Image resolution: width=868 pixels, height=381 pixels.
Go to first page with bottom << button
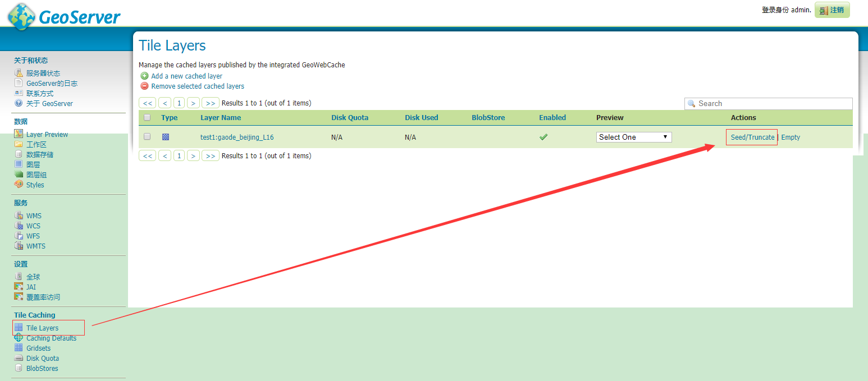coord(148,155)
